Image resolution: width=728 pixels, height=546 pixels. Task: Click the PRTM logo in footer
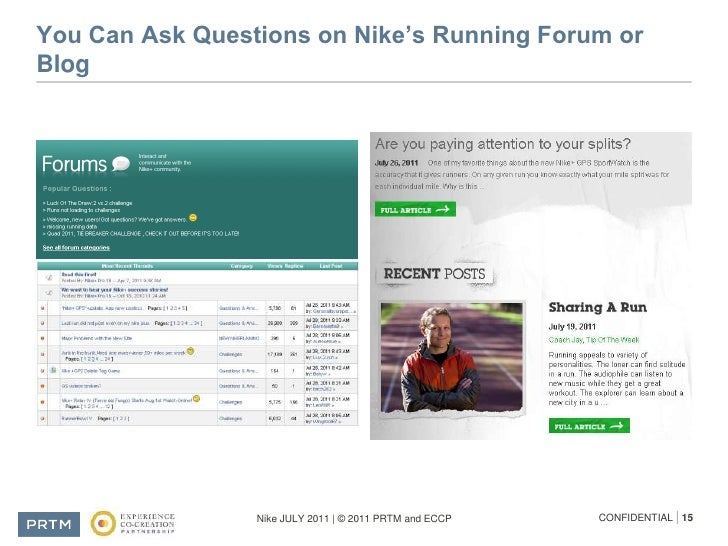pos(49,524)
